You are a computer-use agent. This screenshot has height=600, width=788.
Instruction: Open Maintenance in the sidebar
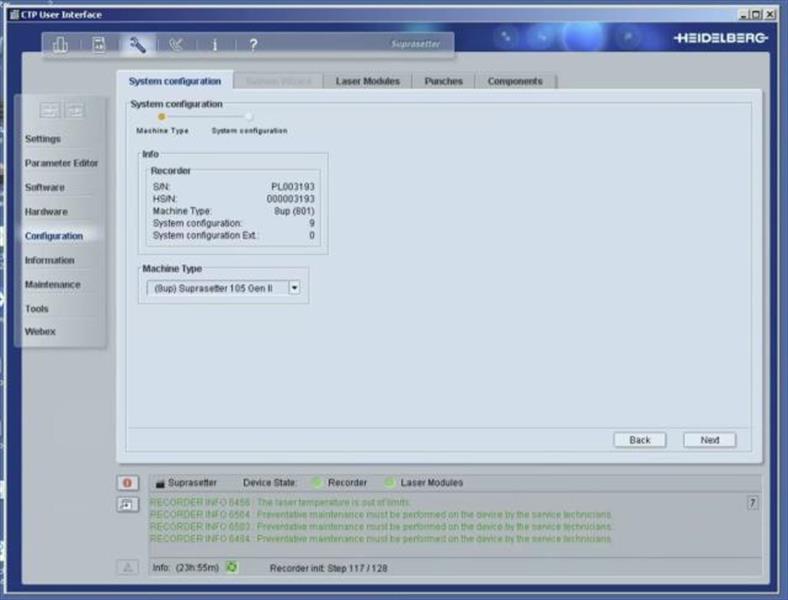tap(53, 284)
